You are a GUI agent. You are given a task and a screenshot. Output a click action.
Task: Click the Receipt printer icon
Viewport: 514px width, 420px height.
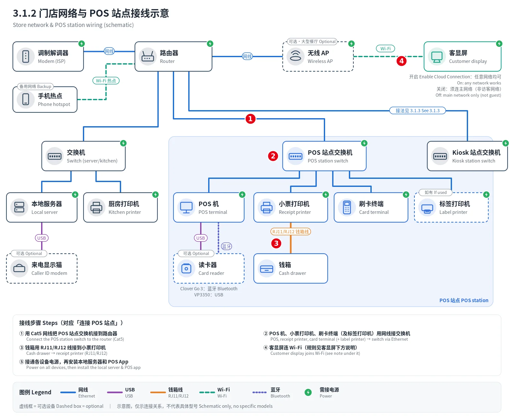(x=267, y=207)
